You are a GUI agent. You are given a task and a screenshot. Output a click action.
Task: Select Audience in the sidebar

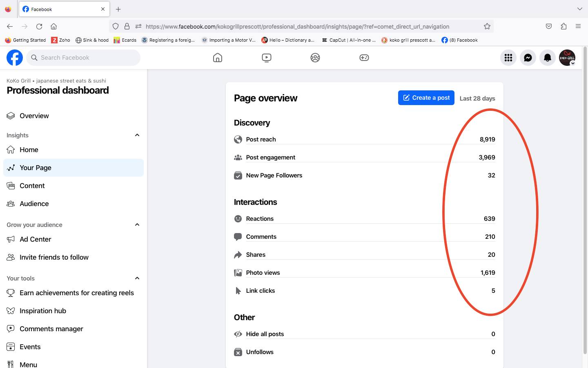coord(34,204)
